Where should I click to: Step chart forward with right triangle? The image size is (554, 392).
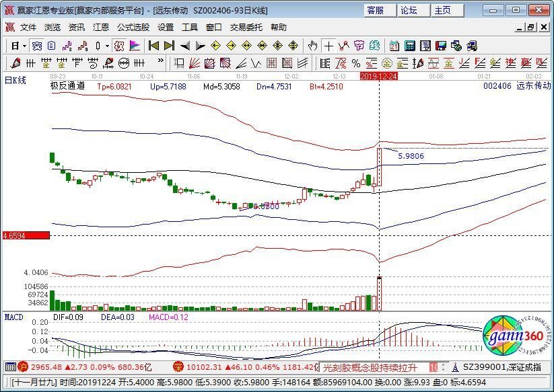201,46
